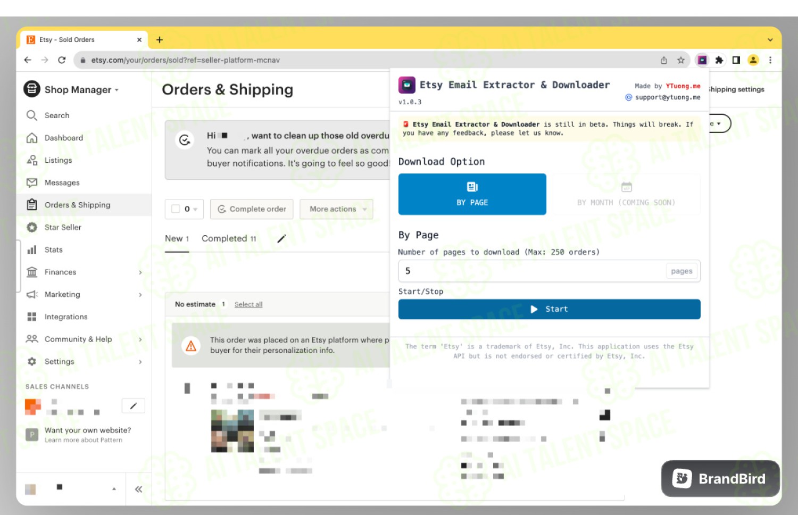This screenshot has width=798, height=532.
Task: Click the pencil icon beside Completed tab
Action: pos(281,239)
